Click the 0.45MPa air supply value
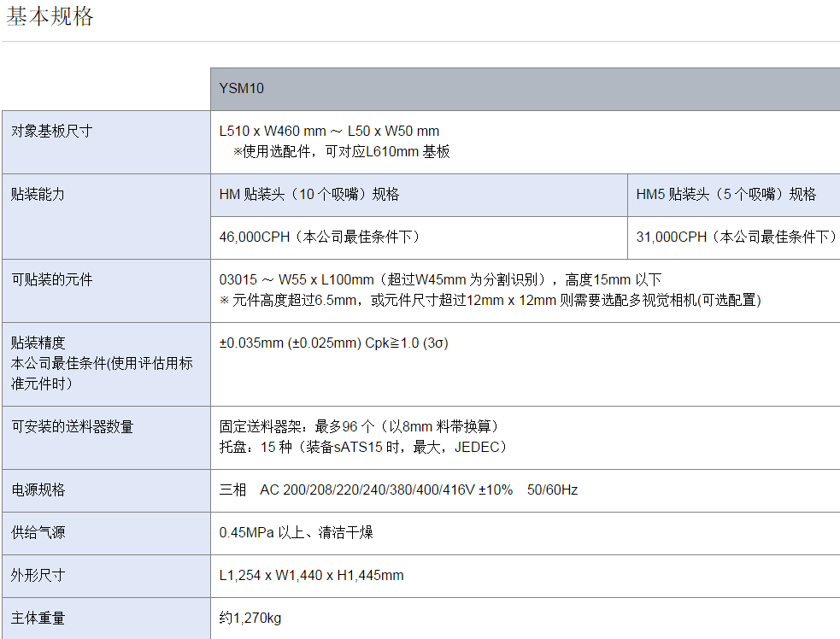Image resolution: width=840 pixels, height=639 pixels. [296, 533]
